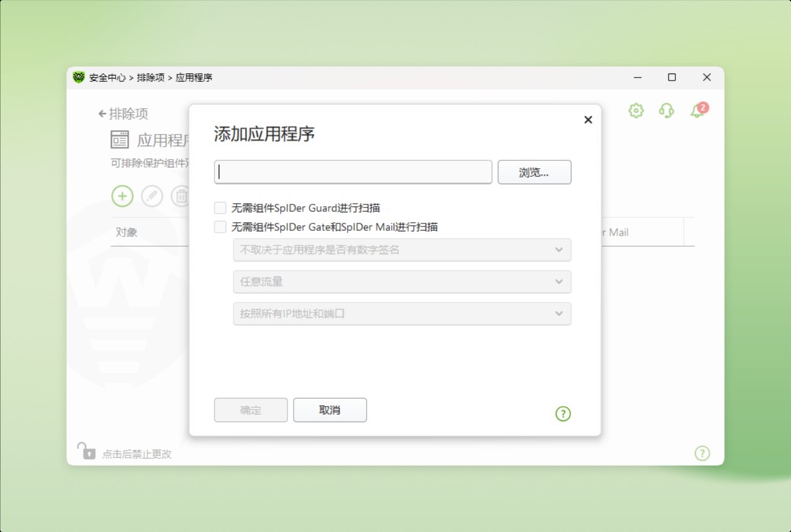The width and height of the screenshot is (791, 532).
Task: Open the settings gear icon
Action: tap(636, 110)
